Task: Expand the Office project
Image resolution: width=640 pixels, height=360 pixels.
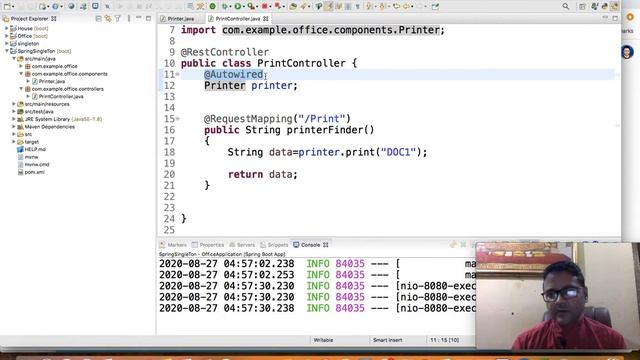Action: [6, 36]
